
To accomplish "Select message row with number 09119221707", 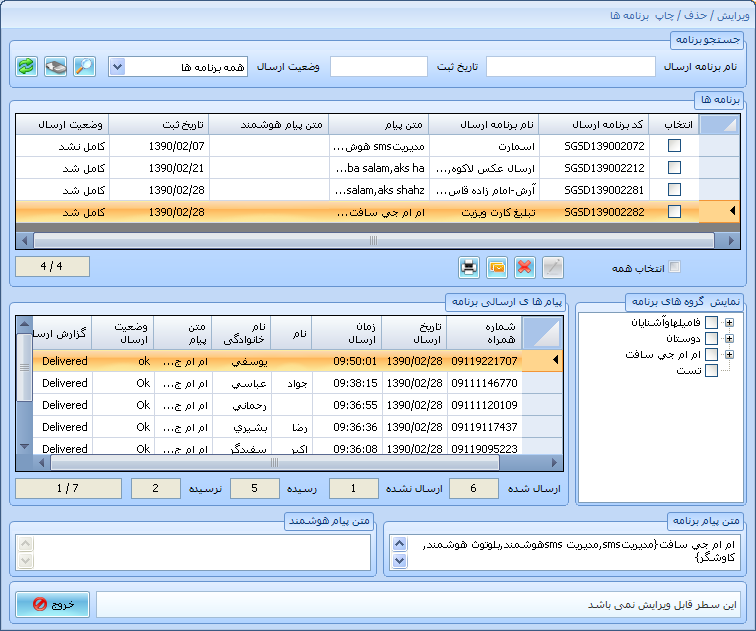I will [298, 361].
